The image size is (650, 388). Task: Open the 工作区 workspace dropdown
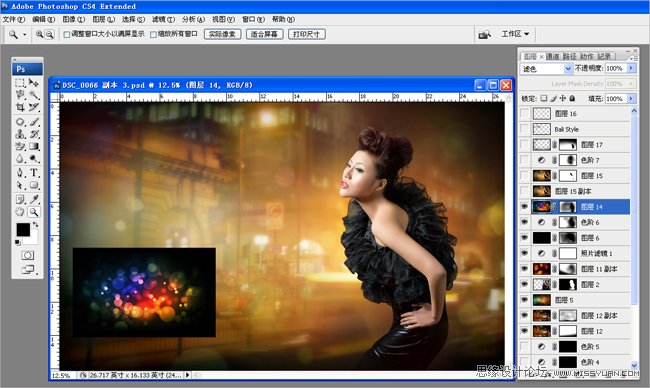click(x=515, y=34)
